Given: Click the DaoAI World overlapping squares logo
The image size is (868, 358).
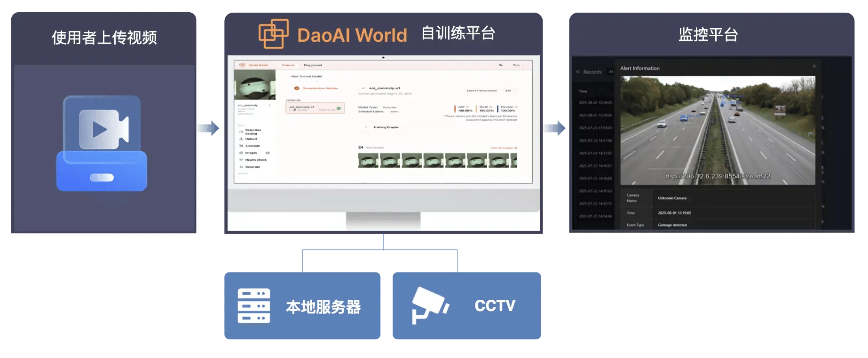Looking at the screenshot, I should 274,34.
